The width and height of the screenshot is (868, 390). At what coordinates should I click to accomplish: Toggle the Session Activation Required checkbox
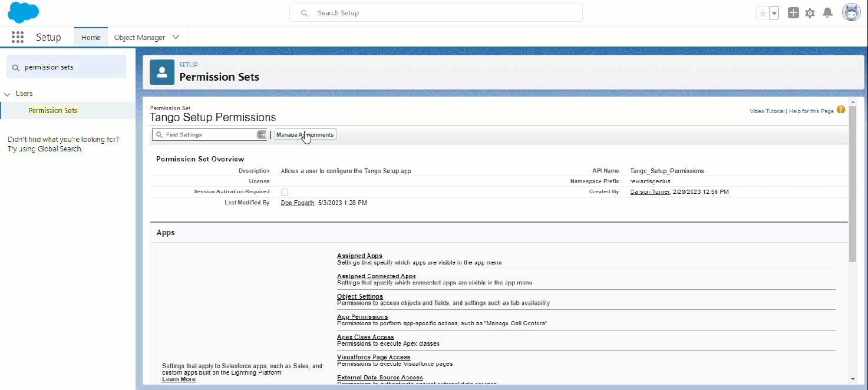click(285, 191)
